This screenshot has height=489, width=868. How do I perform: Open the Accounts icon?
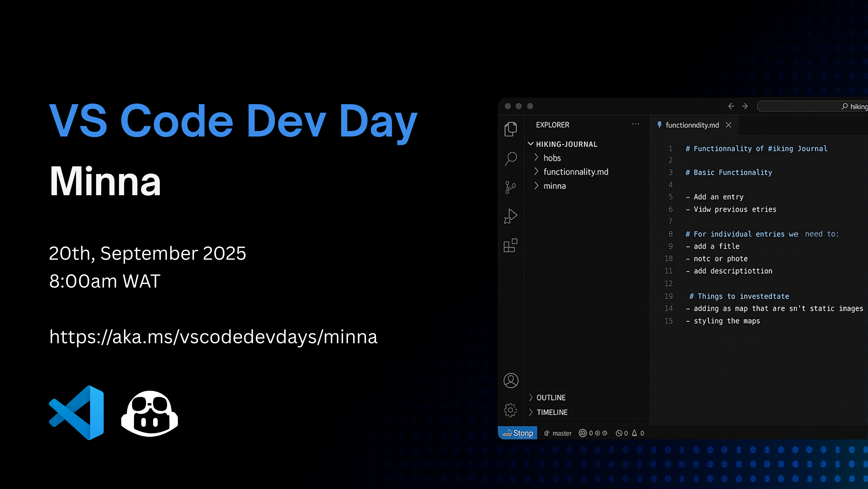point(511,381)
